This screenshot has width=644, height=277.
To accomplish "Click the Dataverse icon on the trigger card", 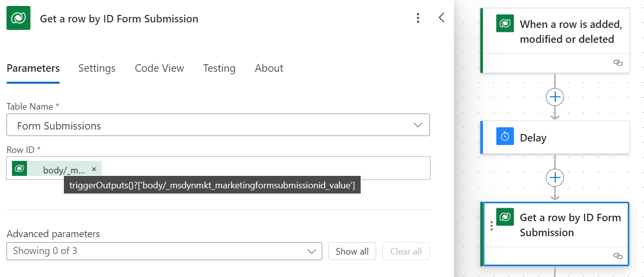I will click(x=505, y=23).
